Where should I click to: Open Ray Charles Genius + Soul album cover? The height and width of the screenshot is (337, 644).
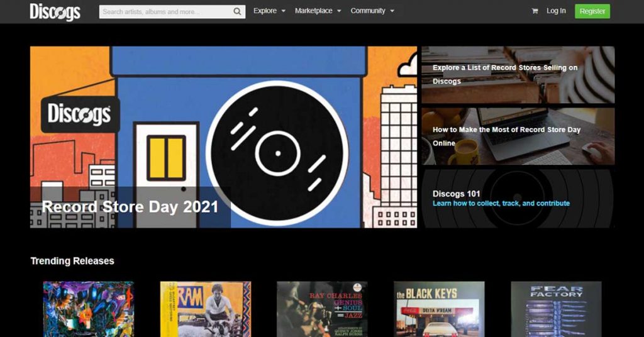322,309
